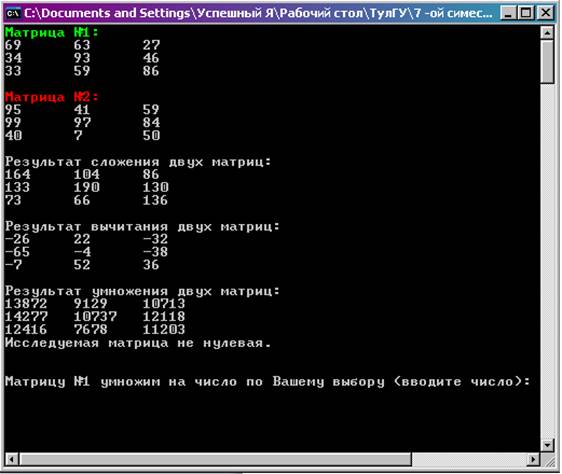Viewport: 562px width, 474px height.
Task: Click 'Результат сложения двух матриц:' line
Action: (138, 162)
